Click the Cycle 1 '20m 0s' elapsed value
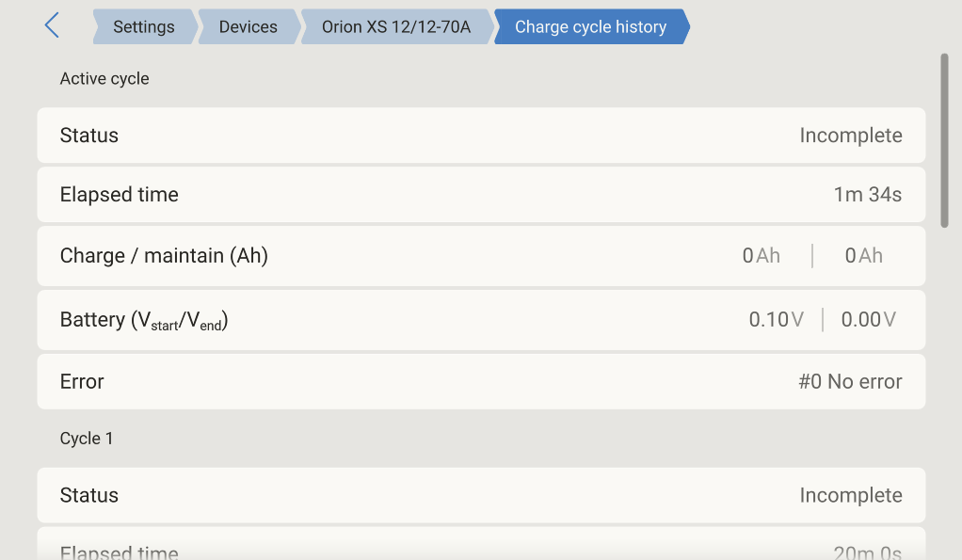Image resolution: width=962 pixels, height=560 pixels. 868,552
